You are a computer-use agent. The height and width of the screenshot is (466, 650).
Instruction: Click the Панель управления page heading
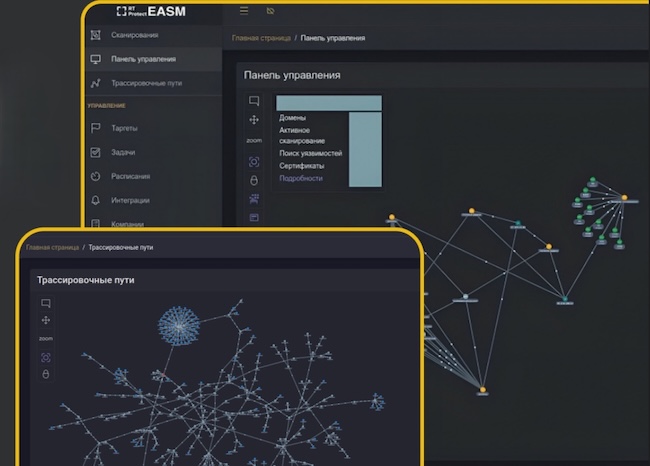(x=292, y=75)
